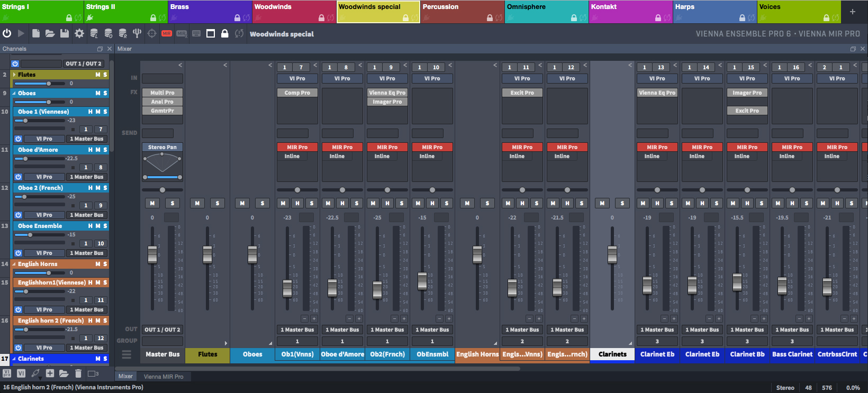Save the project with the floppy disk icon
This screenshot has width=868, height=393.
(x=65, y=33)
